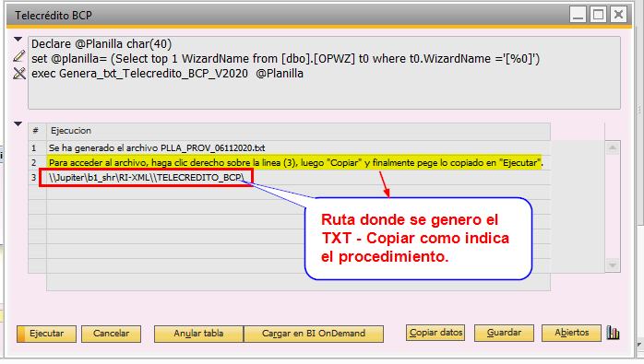Click the pencil edit query icon

click(x=18, y=56)
